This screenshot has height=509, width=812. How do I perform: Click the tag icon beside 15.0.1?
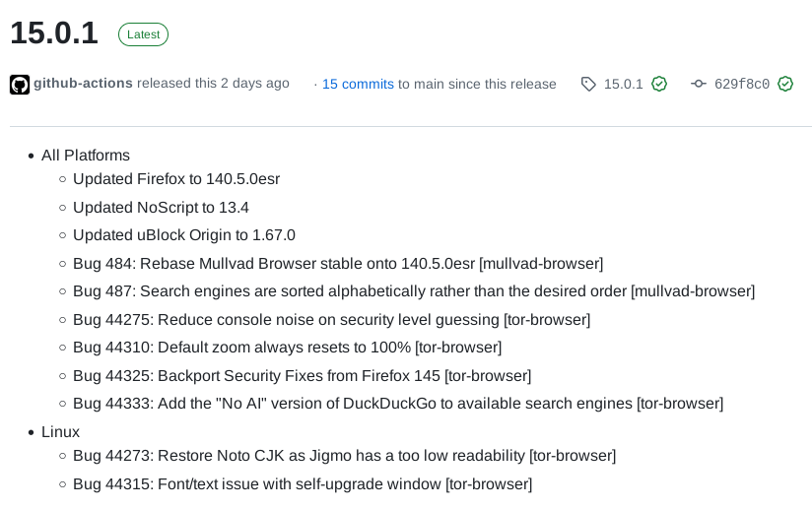(x=588, y=85)
